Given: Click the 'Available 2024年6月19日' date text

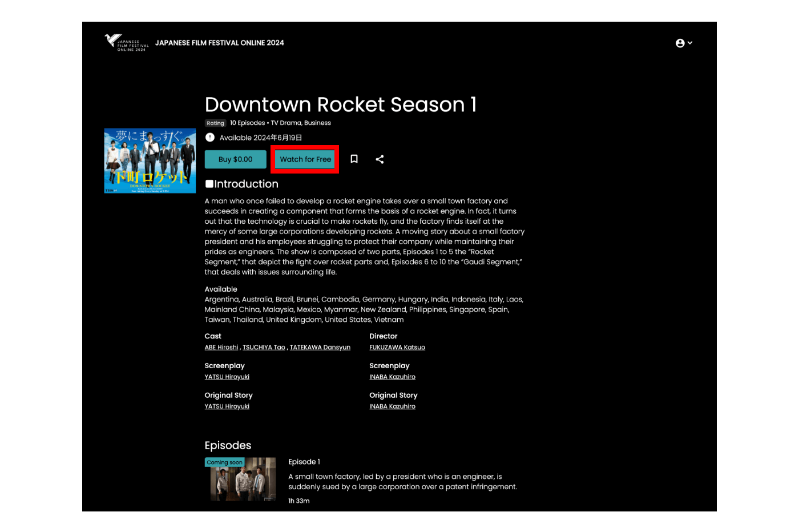Looking at the screenshot, I should point(261,138).
